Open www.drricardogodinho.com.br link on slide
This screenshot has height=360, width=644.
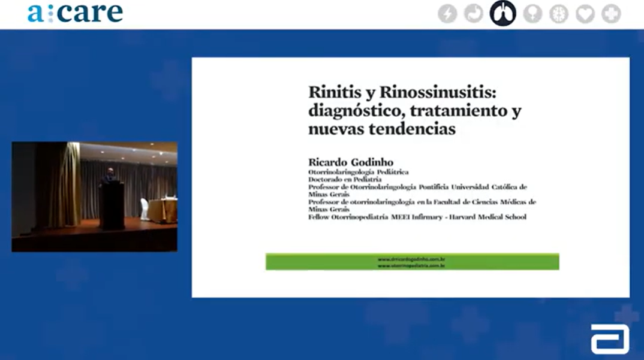[411, 259]
